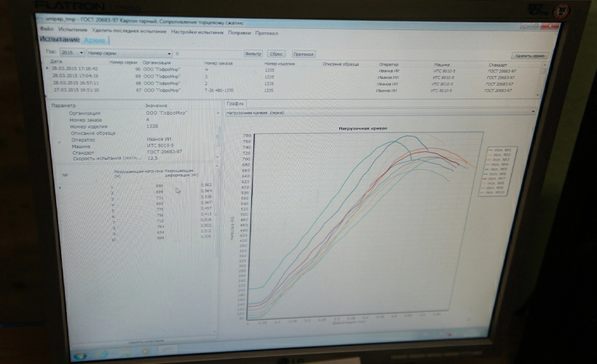This screenshot has width=597, height=364.
Task: Click the Протокол button beside Сброс
Action: click(304, 54)
